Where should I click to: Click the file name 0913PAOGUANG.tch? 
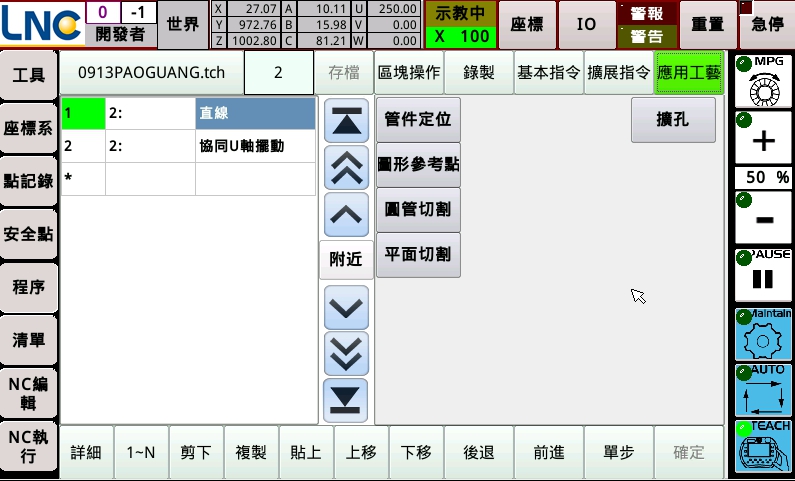click(x=152, y=72)
